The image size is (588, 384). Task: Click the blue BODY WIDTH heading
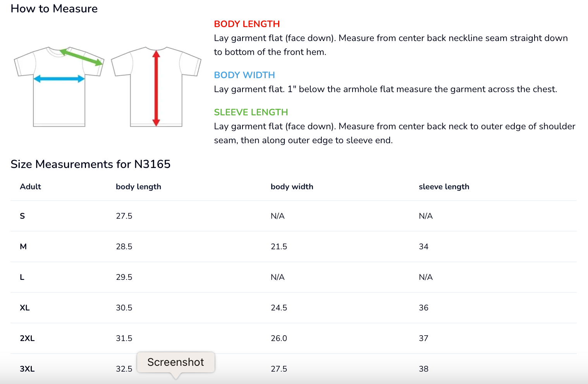tap(244, 75)
